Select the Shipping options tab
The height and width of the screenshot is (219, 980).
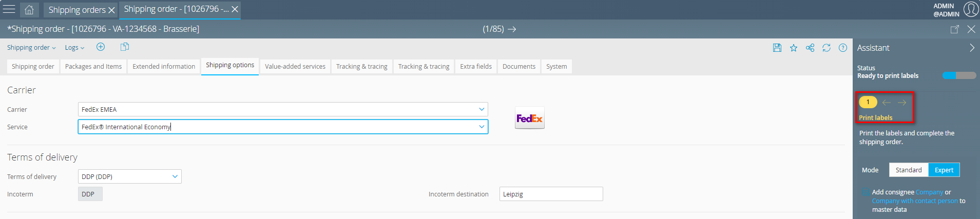pyautogui.click(x=230, y=66)
